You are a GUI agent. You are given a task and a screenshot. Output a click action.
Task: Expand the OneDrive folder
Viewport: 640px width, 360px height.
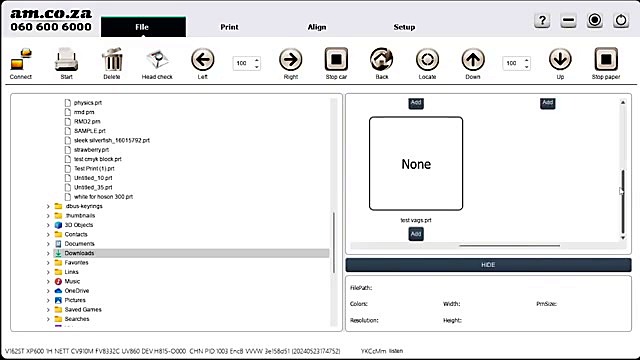[x=48, y=291]
